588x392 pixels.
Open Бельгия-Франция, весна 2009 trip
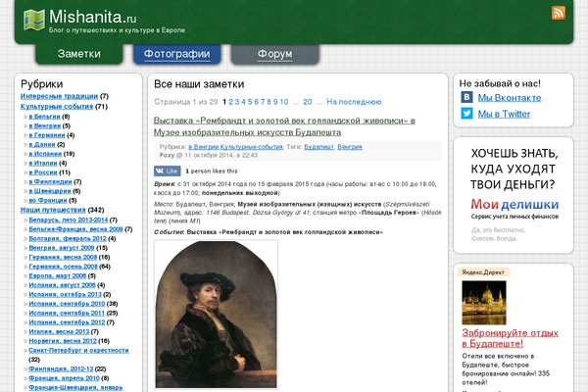(x=75, y=229)
